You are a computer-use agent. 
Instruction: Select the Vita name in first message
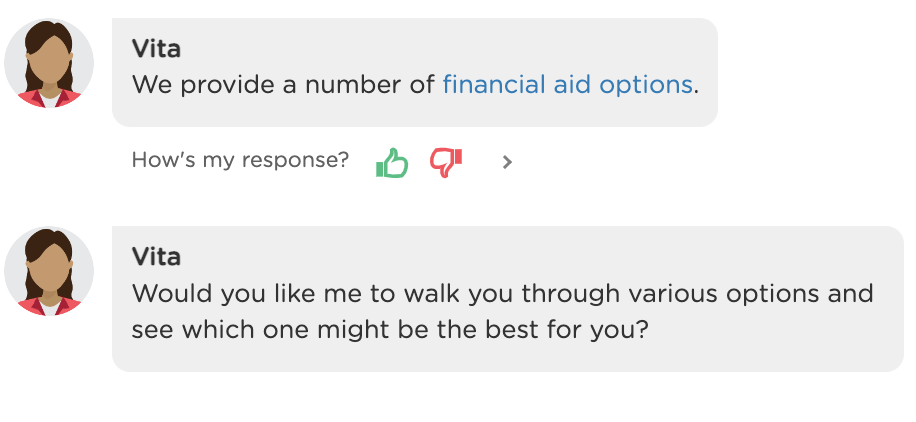[156, 49]
